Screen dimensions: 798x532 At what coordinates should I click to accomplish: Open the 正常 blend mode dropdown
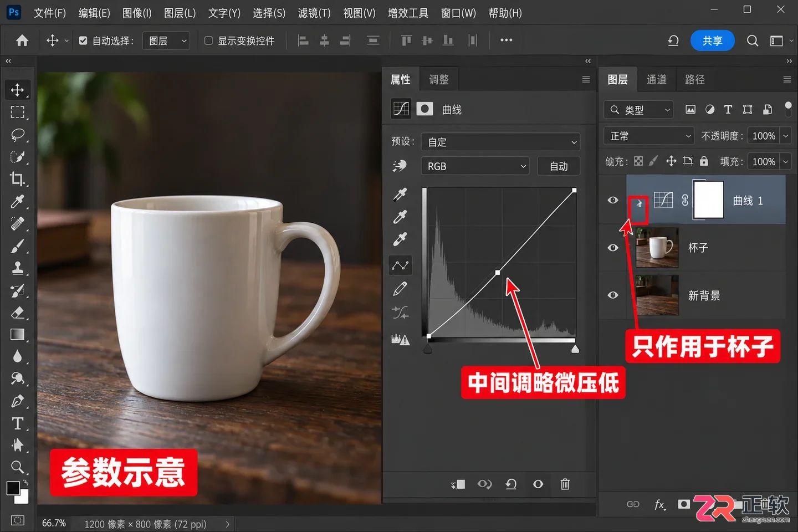pos(648,136)
